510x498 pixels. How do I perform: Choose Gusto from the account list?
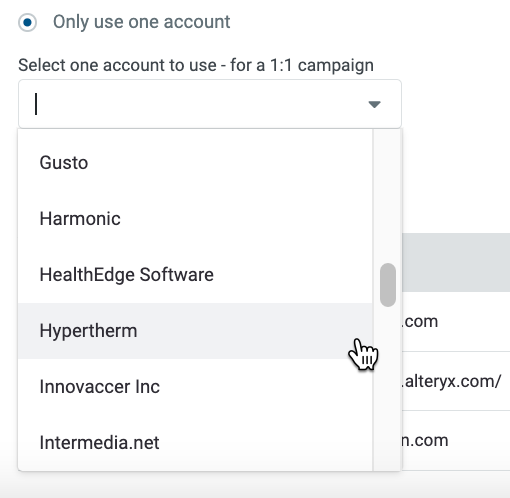pyautogui.click(x=195, y=163)
